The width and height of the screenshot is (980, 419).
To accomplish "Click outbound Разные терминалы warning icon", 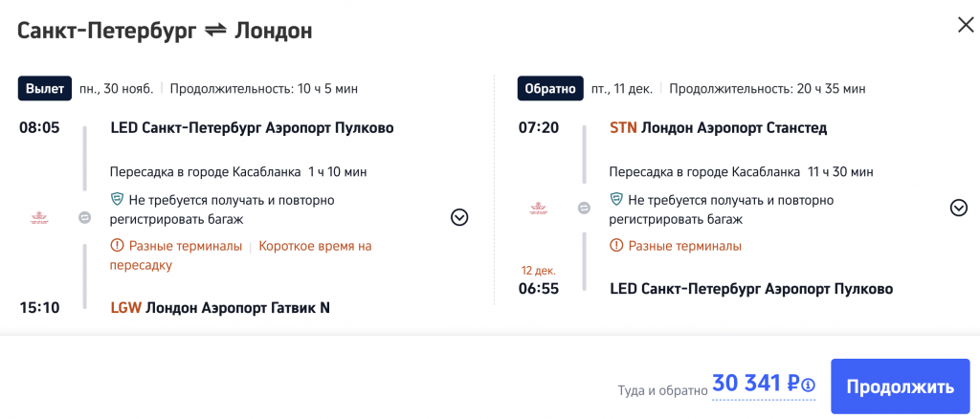I will (x=119, y=246).
